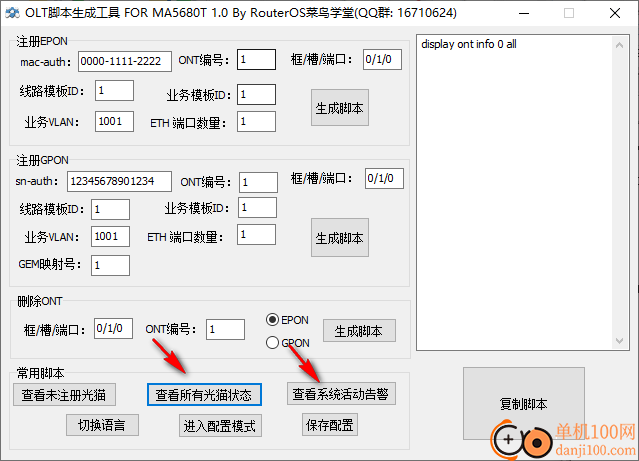Focus the 删除ONT ONT编号 field

[x=225, y=329]
